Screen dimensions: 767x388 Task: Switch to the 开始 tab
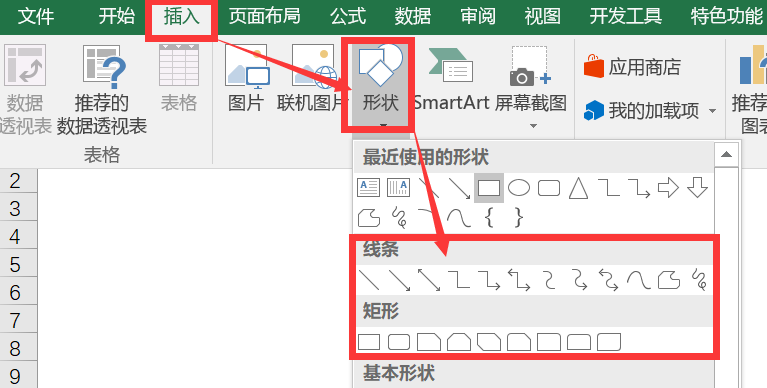click(117, 17)
